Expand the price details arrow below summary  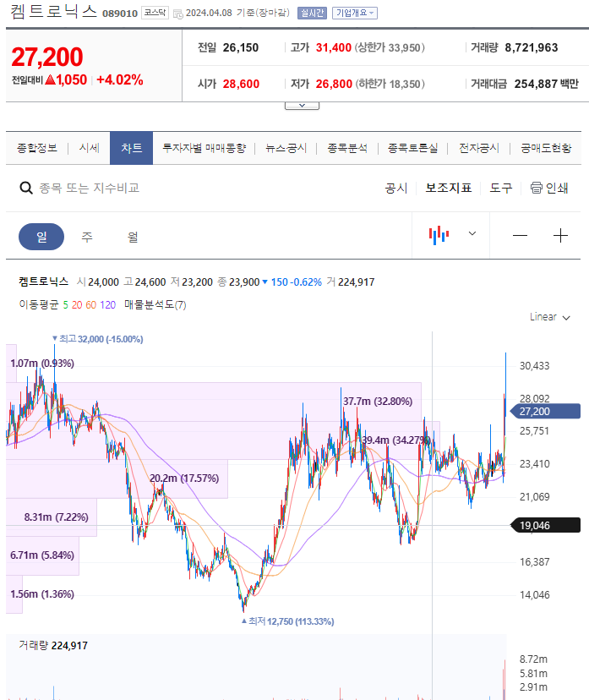(x=302, y=106)
